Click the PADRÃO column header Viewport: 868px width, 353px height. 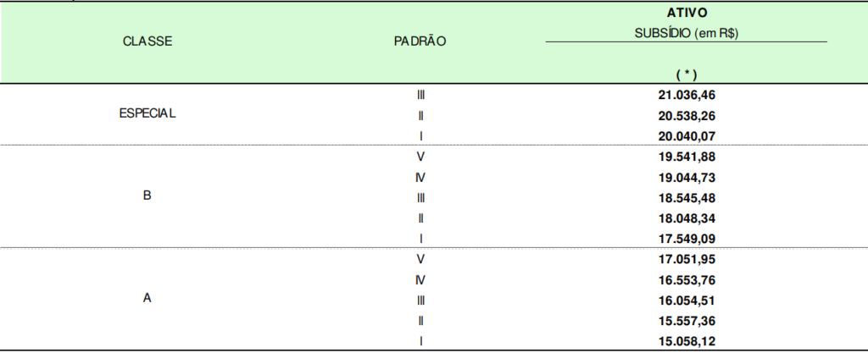pos(420,41)
